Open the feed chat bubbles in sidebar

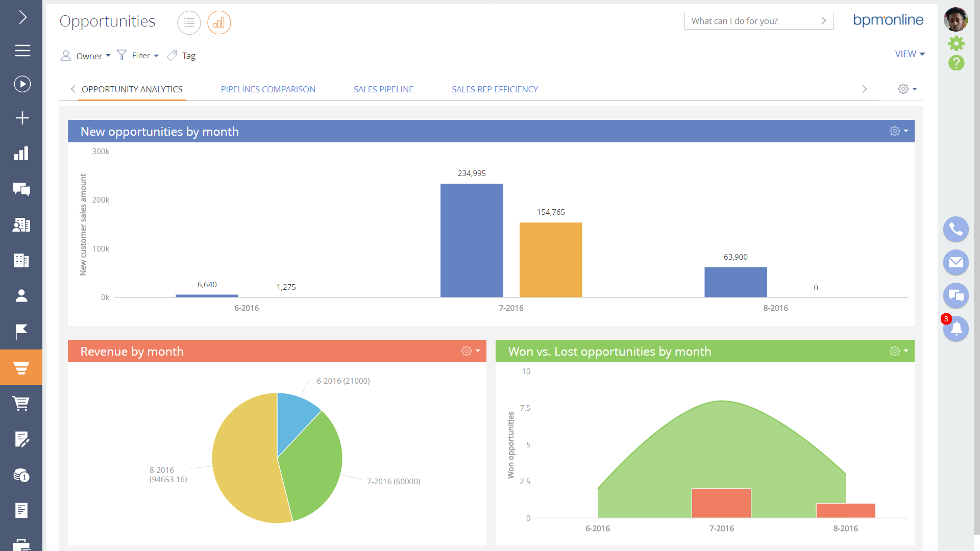coord(21,189)
